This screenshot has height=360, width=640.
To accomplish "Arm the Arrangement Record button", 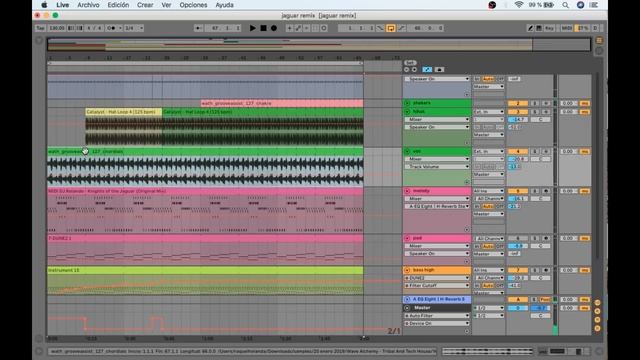I will click(274, 28).
